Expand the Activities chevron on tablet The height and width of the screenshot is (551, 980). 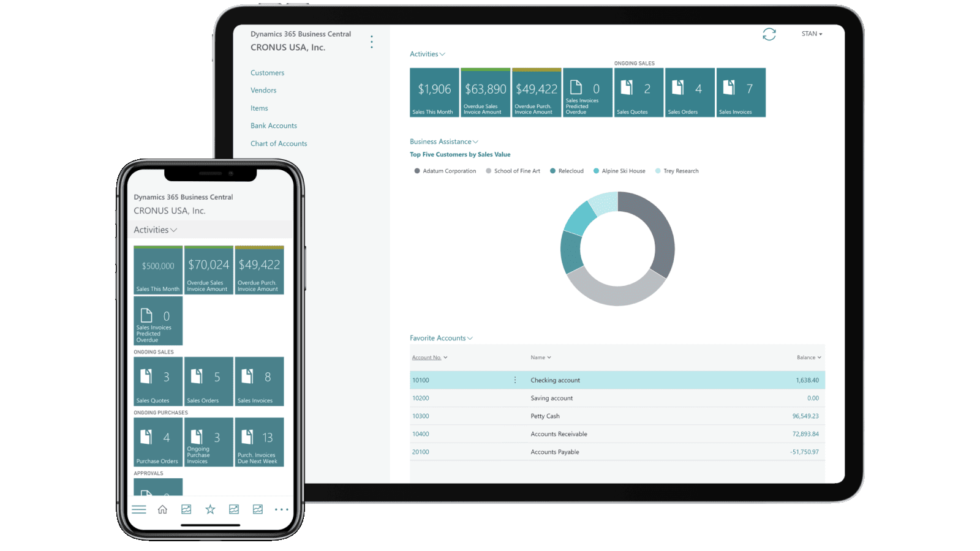[442, 54]
